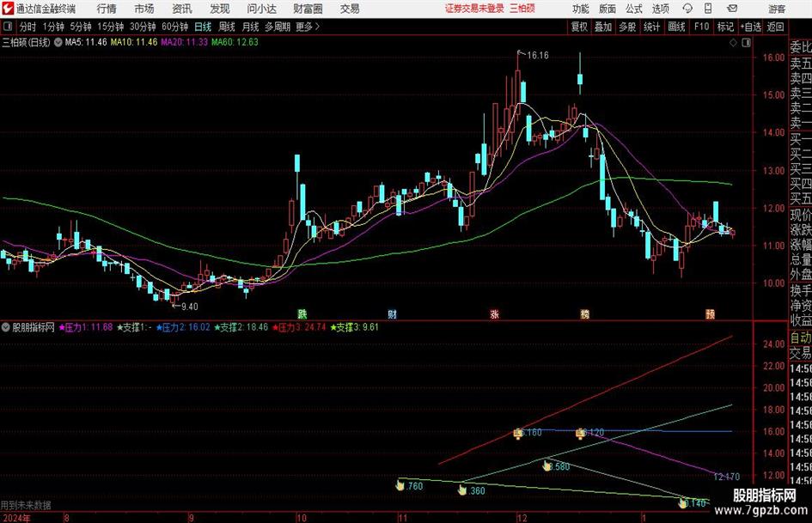Expand MA settings arrow beside 三柏硕(日线)

pyautogui.click(x=58, y=42)
